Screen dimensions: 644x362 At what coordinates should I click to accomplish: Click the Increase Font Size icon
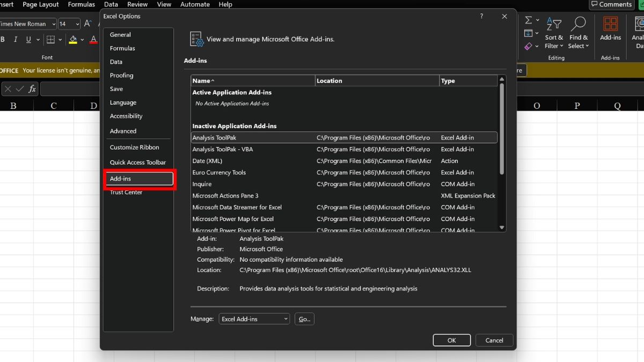(88, 24)
